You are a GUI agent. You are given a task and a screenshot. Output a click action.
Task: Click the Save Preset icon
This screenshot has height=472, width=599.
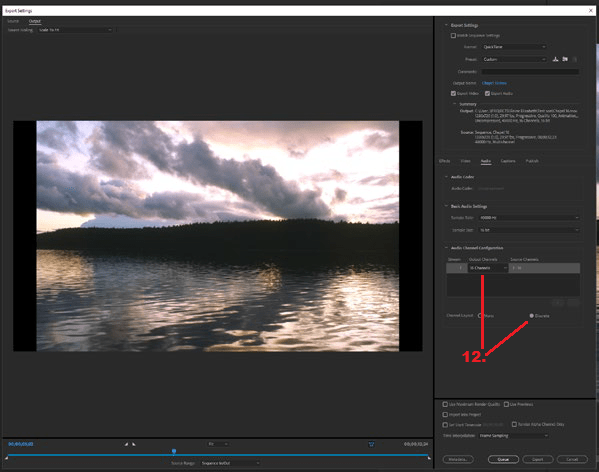tap(555, 59)
